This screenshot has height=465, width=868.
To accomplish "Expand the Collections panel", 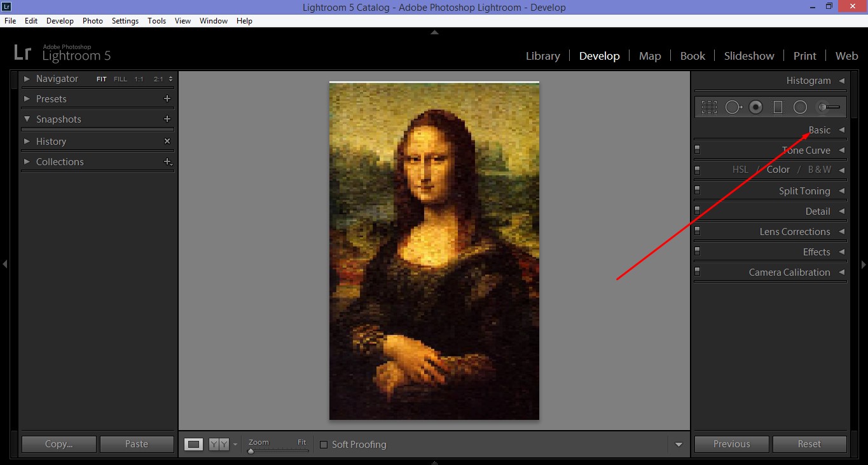I will click(27, 161).
